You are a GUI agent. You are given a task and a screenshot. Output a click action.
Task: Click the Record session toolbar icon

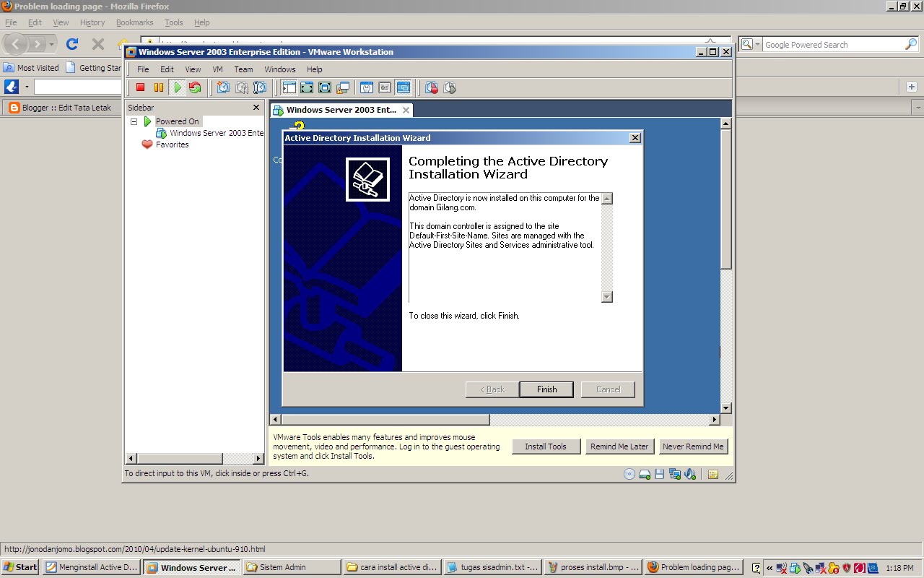coord(432,87)
